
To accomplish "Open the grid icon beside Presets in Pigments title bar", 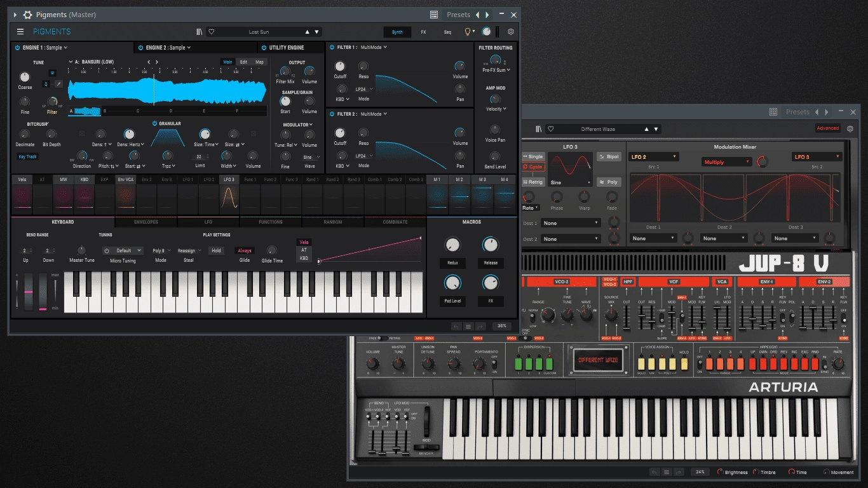I will 434,15.
